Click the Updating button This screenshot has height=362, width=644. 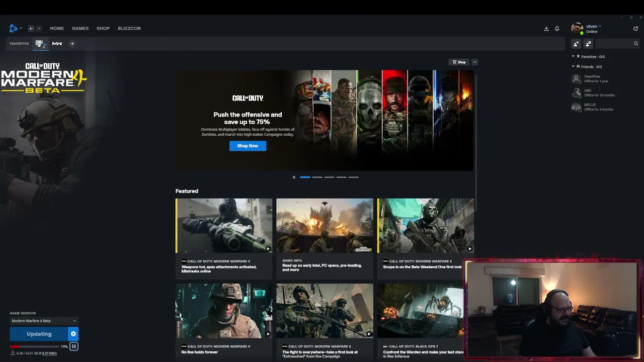(x=39, y=334)
